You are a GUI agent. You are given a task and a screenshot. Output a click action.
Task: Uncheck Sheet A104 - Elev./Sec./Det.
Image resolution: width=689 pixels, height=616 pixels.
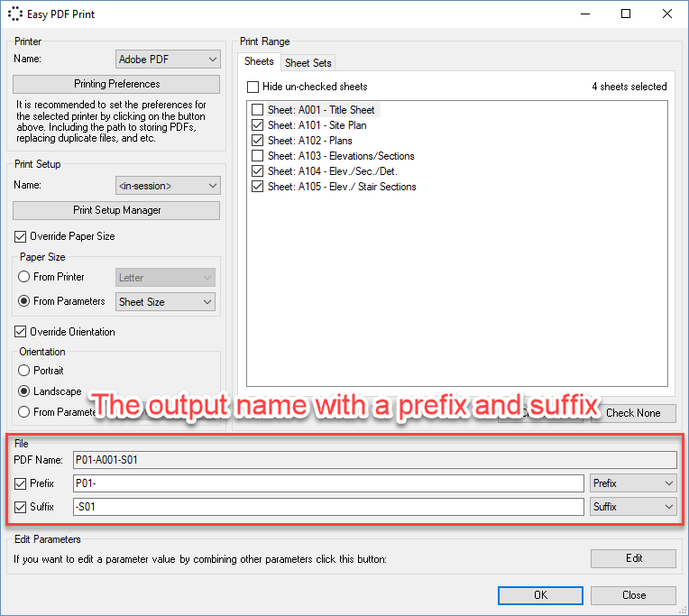tap(258, 171)
